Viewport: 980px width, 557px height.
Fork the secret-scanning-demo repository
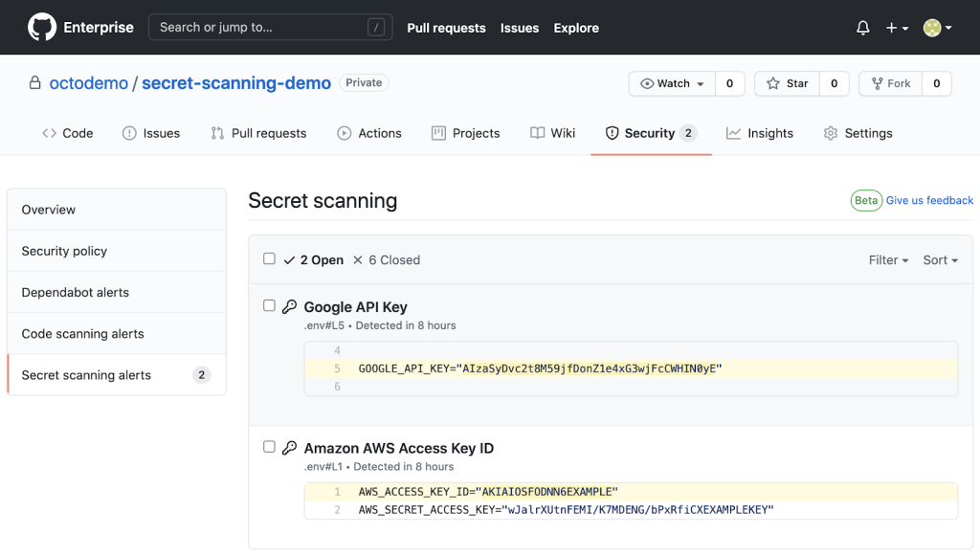(890, 83)
